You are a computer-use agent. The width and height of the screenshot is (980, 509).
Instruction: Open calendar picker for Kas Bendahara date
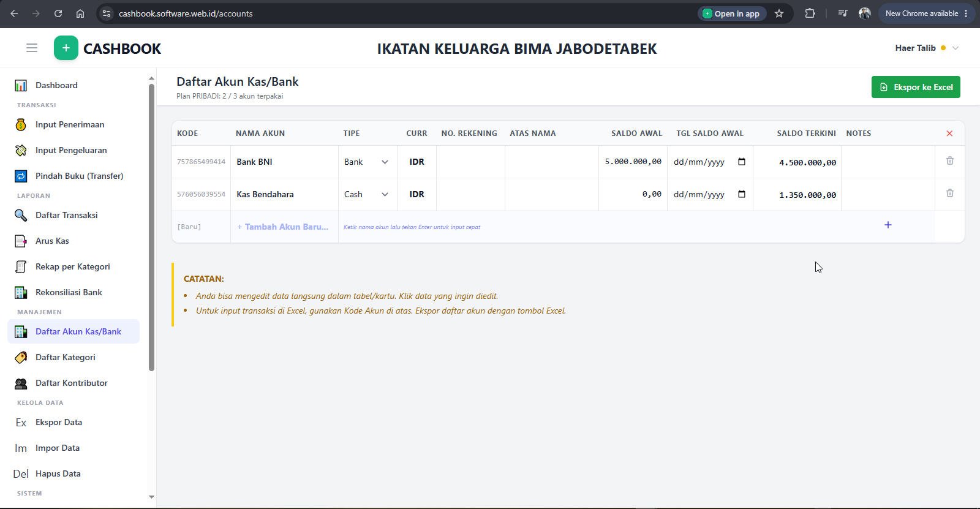[x=741, y=194]
